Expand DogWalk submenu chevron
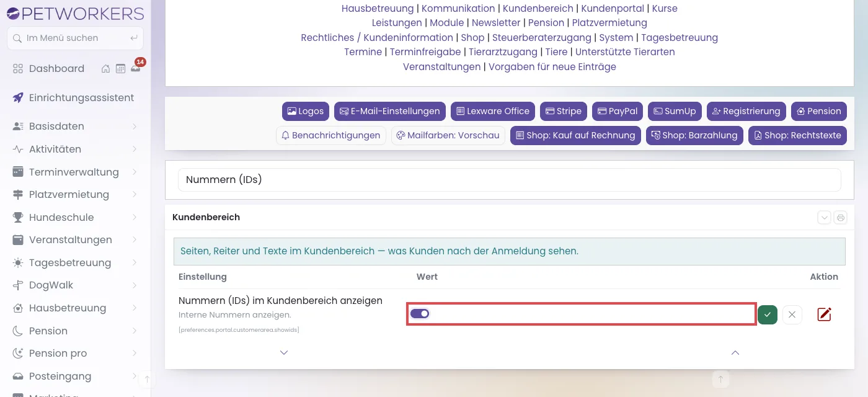The width and height of the screenshot is (868, 397). point(135,285)
